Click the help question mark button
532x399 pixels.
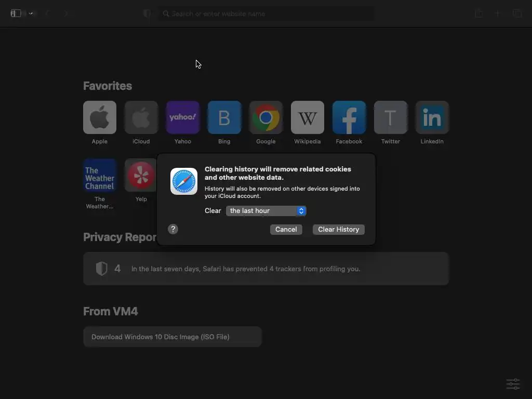coord(173,229)
